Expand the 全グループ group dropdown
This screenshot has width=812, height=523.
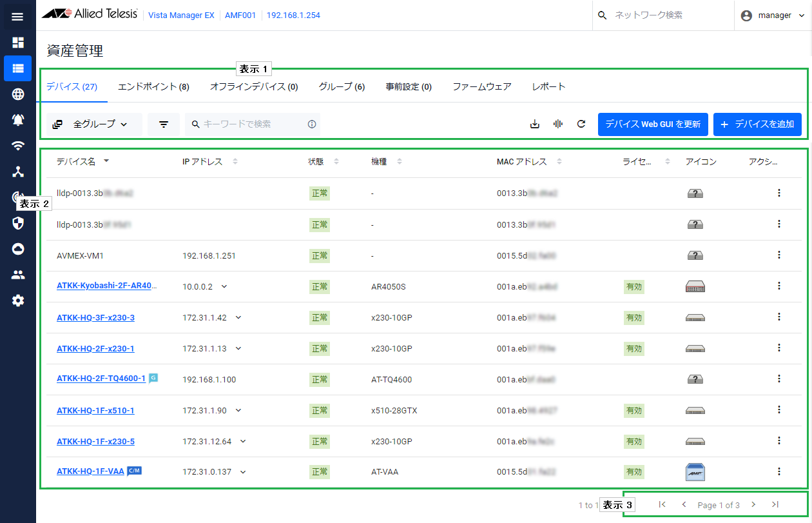pyautogui.click(x=94, y=124)
